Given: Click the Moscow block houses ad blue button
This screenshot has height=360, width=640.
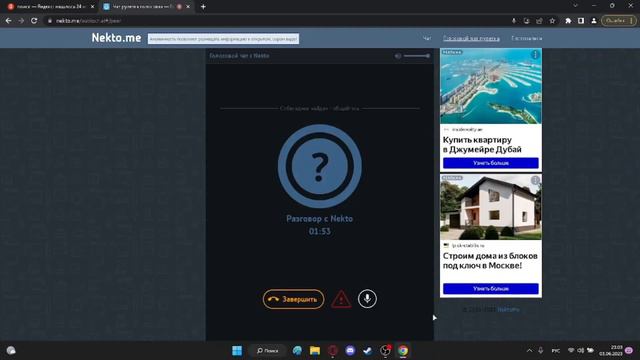Looking at the screenshot, I should 491,289.
